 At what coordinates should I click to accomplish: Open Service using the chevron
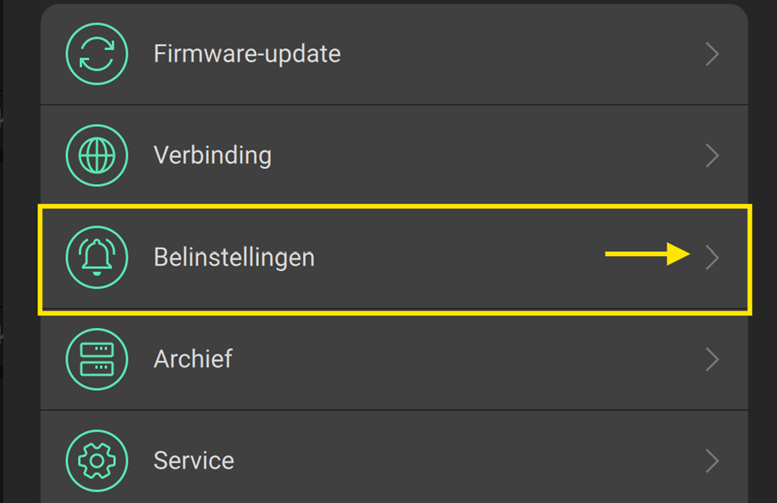pyautogui.click(x=712, y=461)
